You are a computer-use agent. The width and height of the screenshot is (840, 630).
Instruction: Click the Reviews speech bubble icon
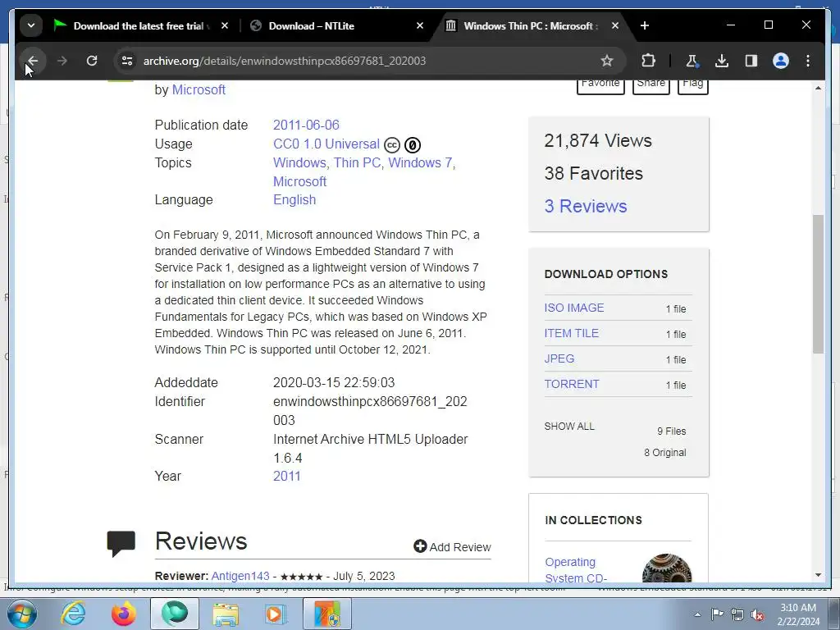click(x=121, y=544)
